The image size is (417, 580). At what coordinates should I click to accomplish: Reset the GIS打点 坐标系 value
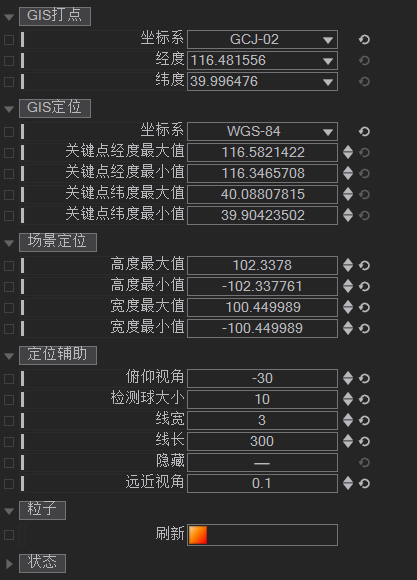364,40
